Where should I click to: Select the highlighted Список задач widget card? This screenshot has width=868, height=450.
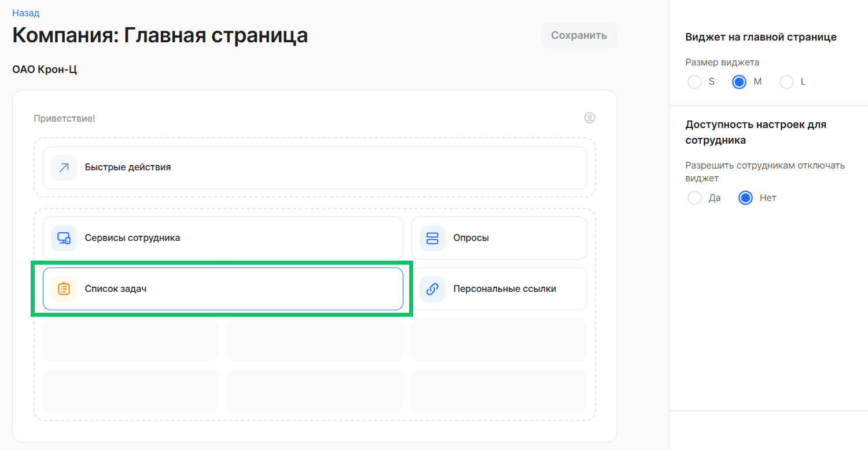[x=223, y=288]
